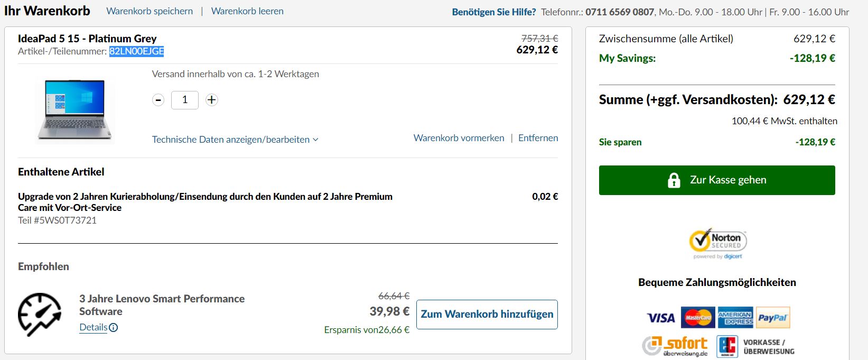Click the Sofort Überweisung logo
The height and width of the screenshot is (360, 868).
[675, 346]
